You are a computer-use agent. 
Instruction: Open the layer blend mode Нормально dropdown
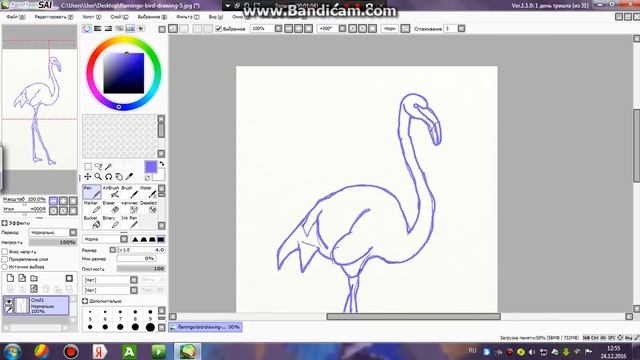(x=53, y=232)
